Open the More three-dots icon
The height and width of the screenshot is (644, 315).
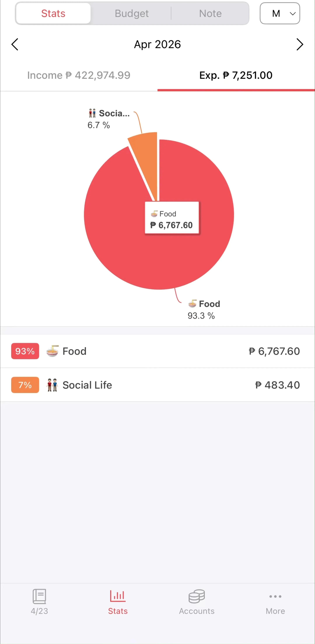point(275,596)
